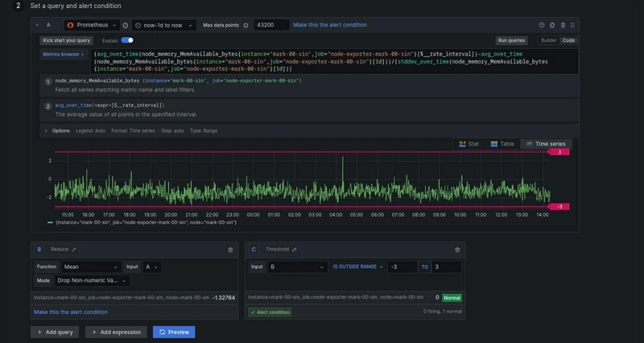Click the info icon next to Max data points
This screenshot has width=644, height=343.
pyautogui.click(x=246, y=26)
